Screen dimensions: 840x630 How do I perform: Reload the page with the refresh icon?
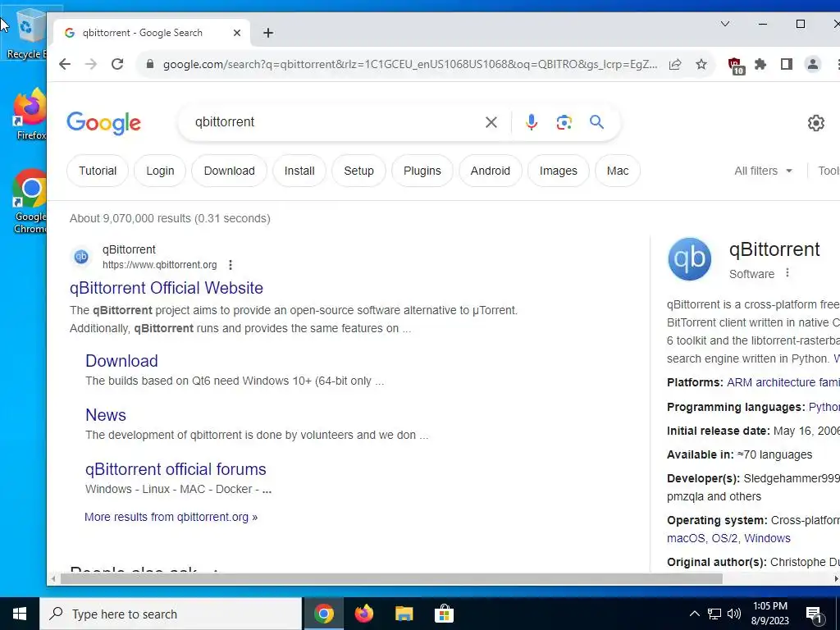tap(117, 64)
